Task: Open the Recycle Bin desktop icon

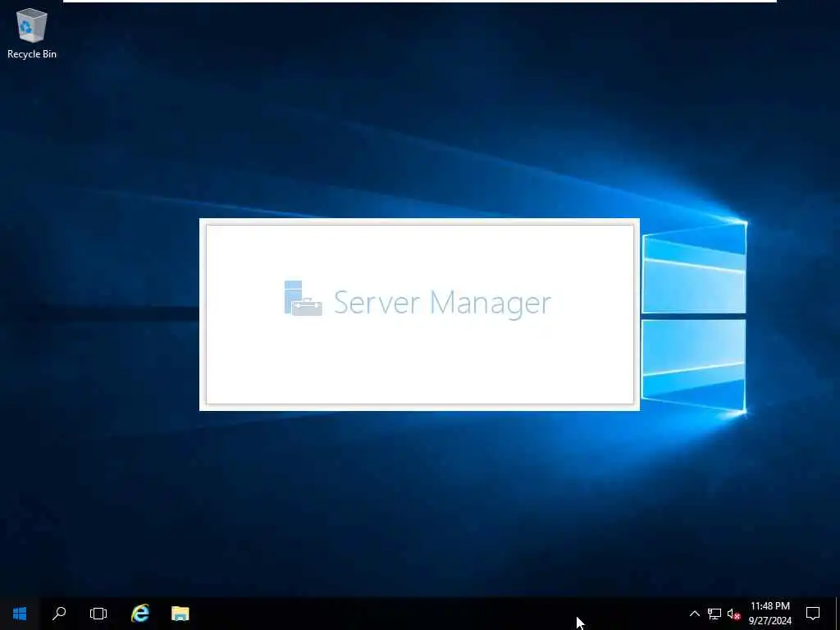Action: [32, 33]
